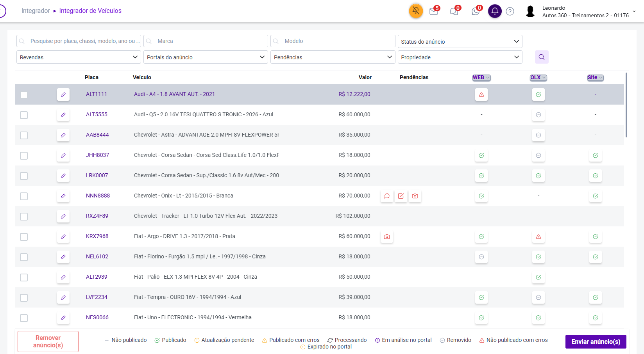Click the comment pending icon for NNN8888
Image resolution: width=644 pixels, height=354 pixels.
click(387, 196)
